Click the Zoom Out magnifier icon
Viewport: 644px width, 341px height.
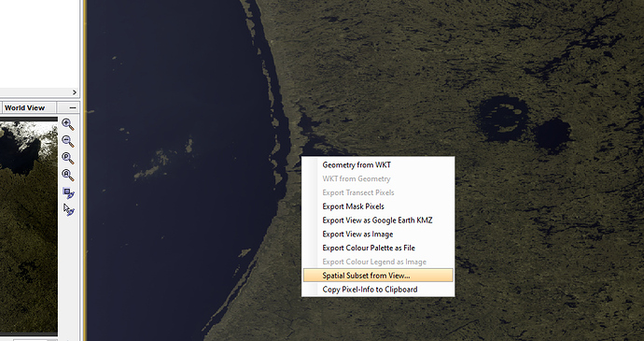[x=68, y=141]
